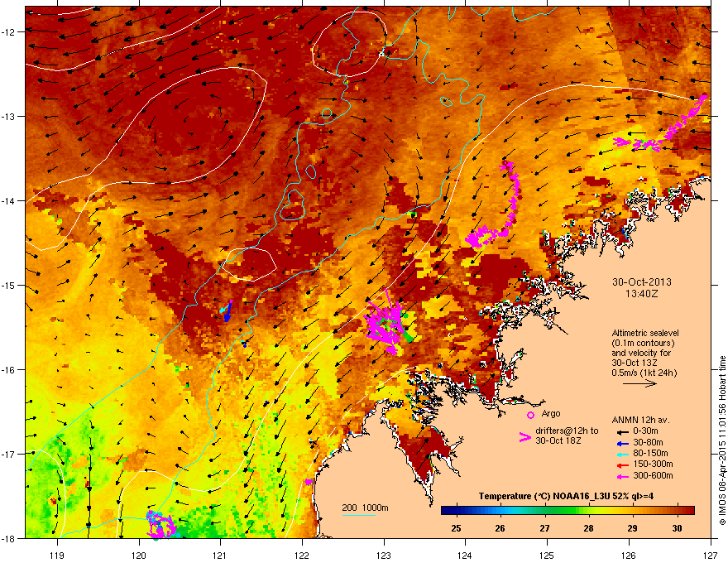Click the vertical IMOS copyright timestamp text
Screen dimensions: 728x563
pyautogui.click(x=722, y=440)
